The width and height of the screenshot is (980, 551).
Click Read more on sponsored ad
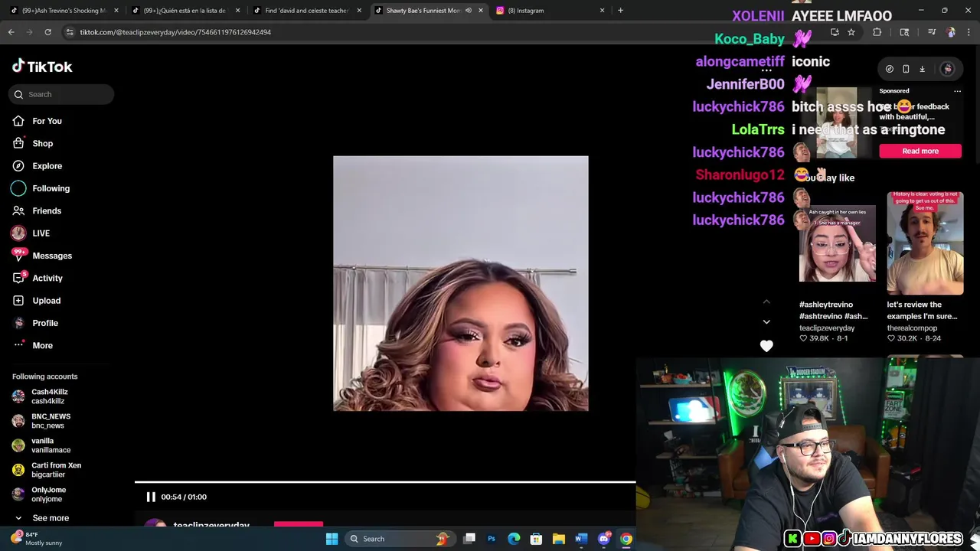(x=920, y=151)
